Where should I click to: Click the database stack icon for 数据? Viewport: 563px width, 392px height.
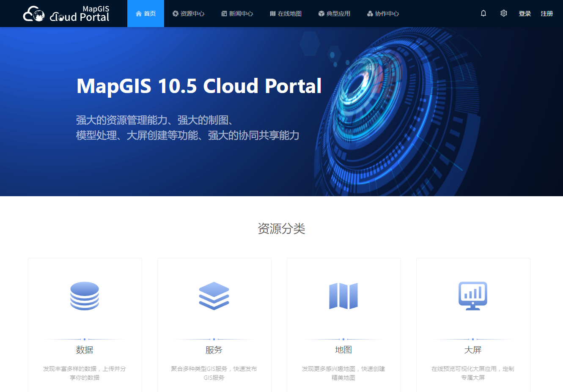(85, 296)
